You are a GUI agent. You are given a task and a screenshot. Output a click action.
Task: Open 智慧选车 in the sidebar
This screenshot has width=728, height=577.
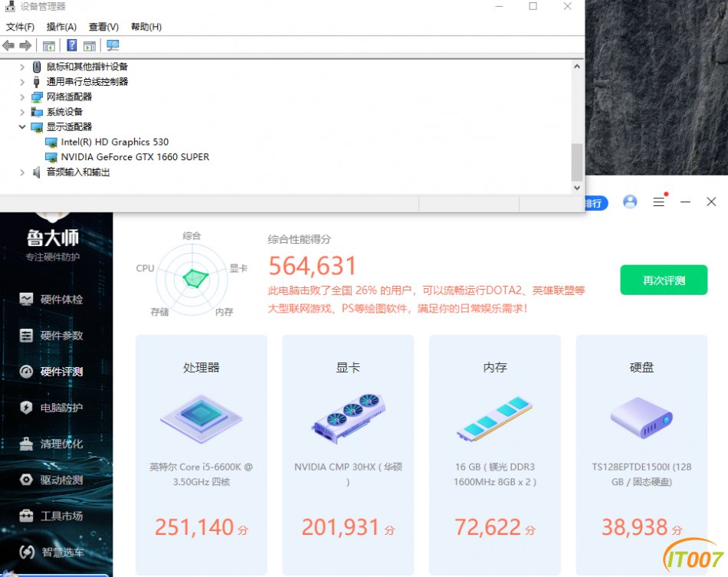[51, 552]
